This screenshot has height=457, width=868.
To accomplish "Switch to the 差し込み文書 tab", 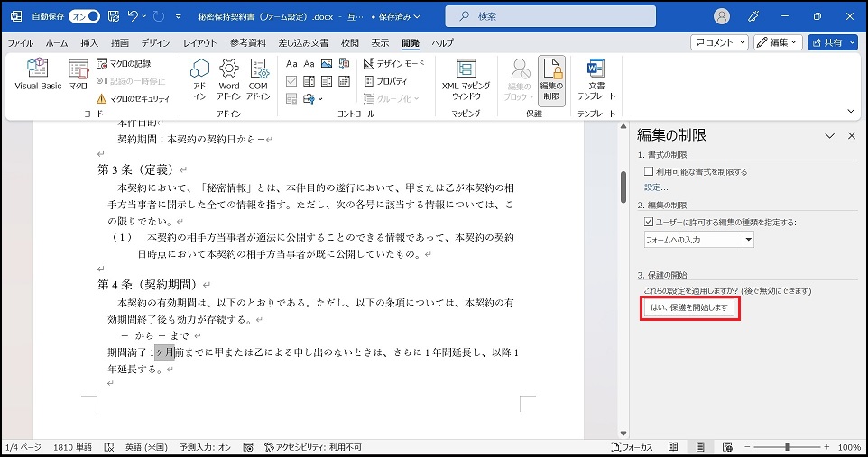I will (x=303, y=42).
